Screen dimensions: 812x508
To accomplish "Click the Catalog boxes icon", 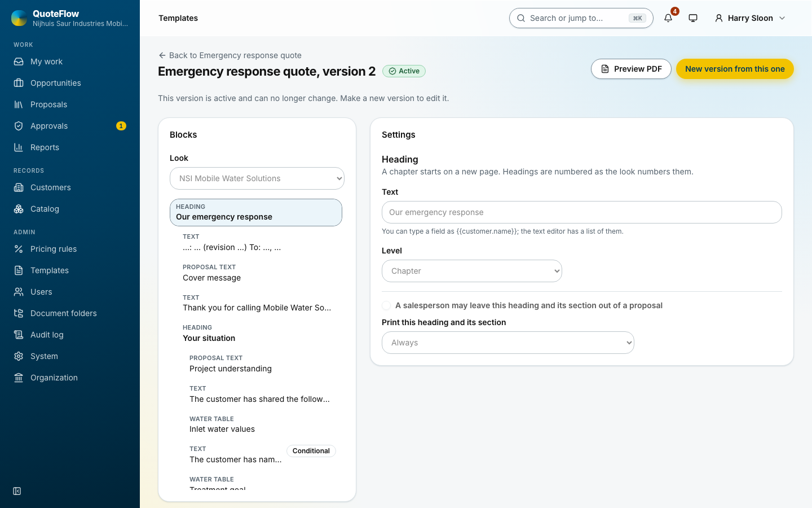I will (19, 209).
